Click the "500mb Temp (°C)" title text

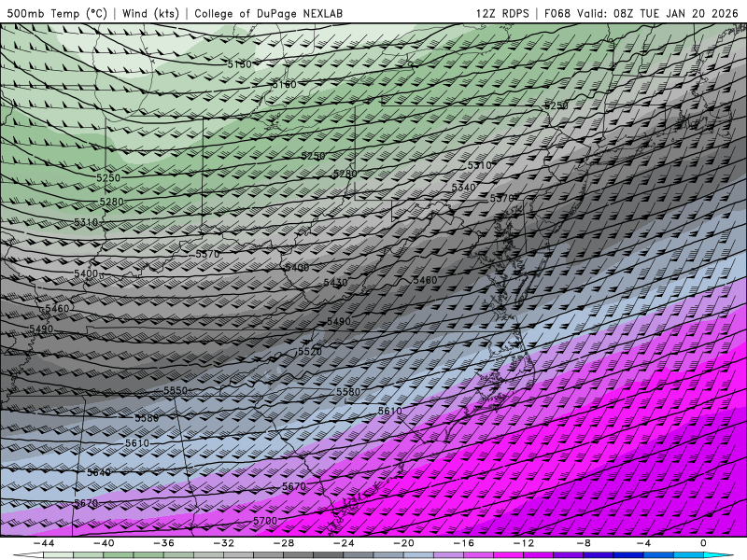pos(57,13)
